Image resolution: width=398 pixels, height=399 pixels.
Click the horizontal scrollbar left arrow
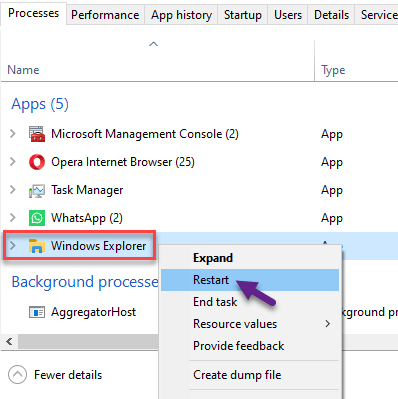[x=9, y=342]
